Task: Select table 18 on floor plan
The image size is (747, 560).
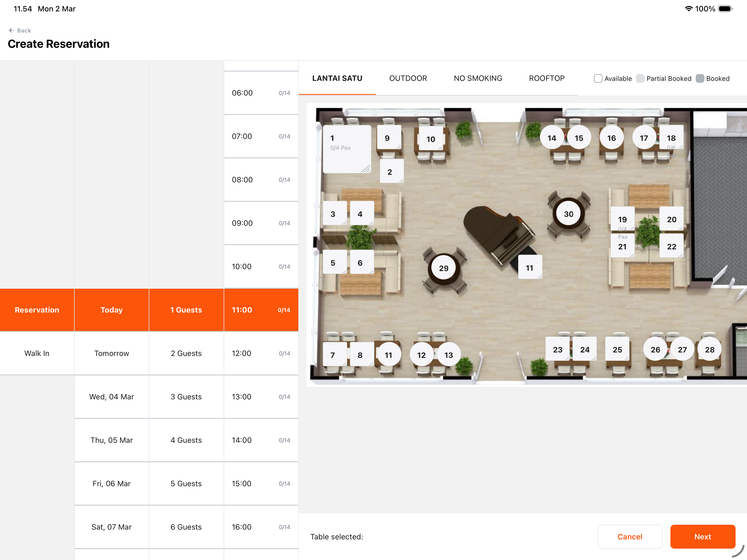Action: (x=671, y=137)
